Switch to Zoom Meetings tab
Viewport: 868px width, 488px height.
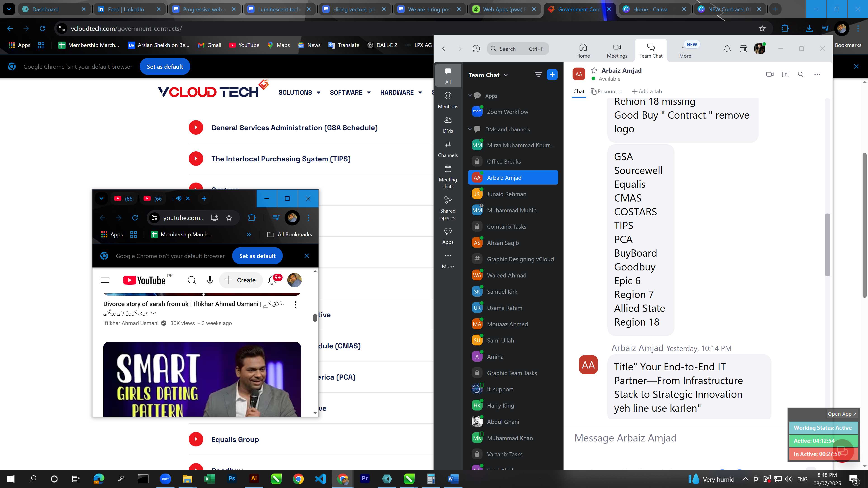(617, 51)
